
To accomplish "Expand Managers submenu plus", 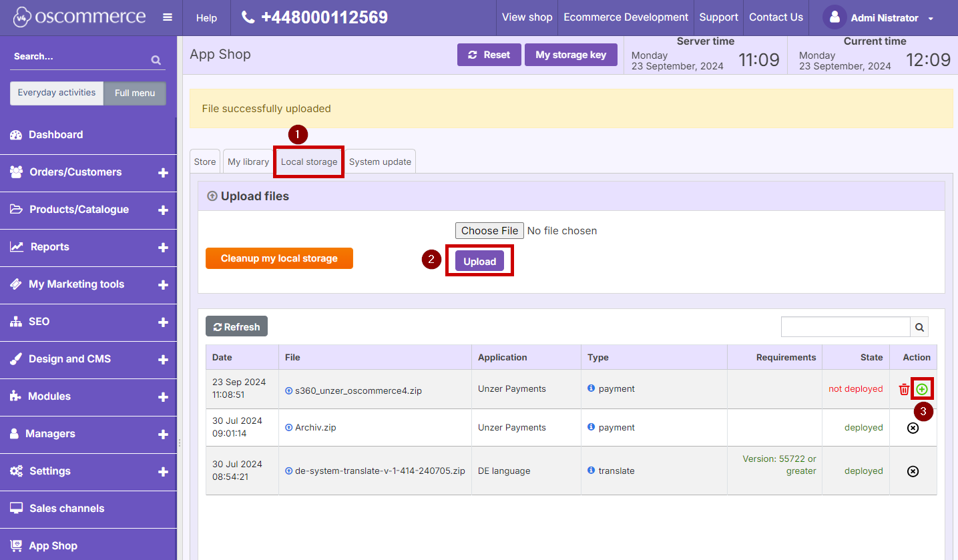I will point(163,435).
